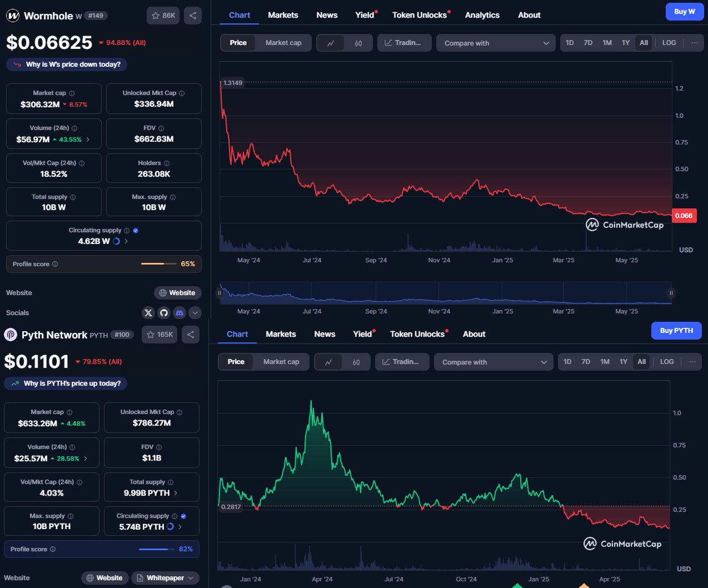This screenshot has height=588, width=708.
Task: Click Wormhole Market cap info icon
Action: [72, 93]
